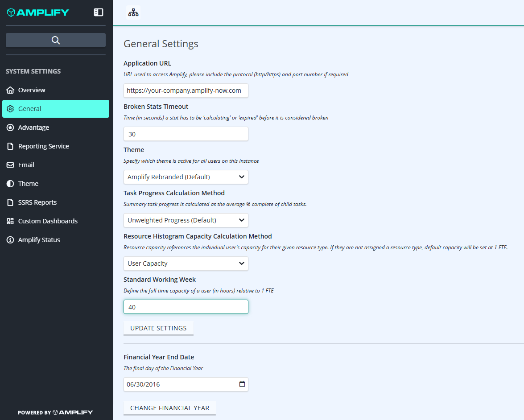
Task: Click the Broken Stats Timeout field
Action: tap(186, 134)
